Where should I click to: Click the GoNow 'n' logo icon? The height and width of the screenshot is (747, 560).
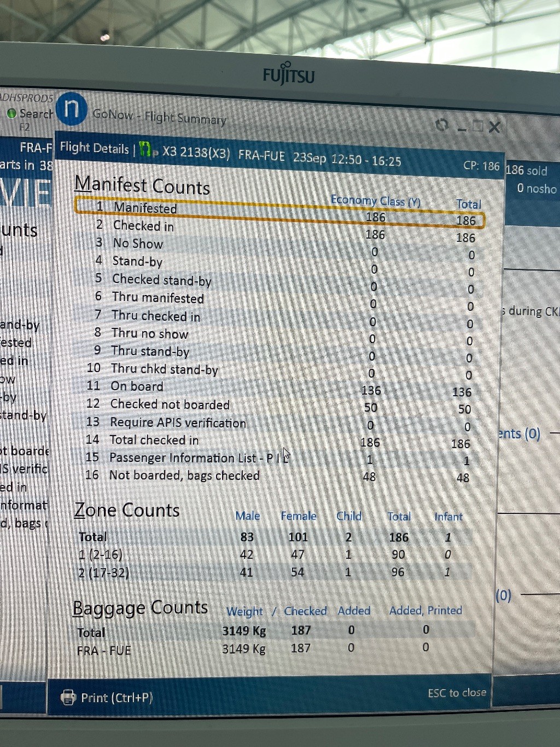72,108
